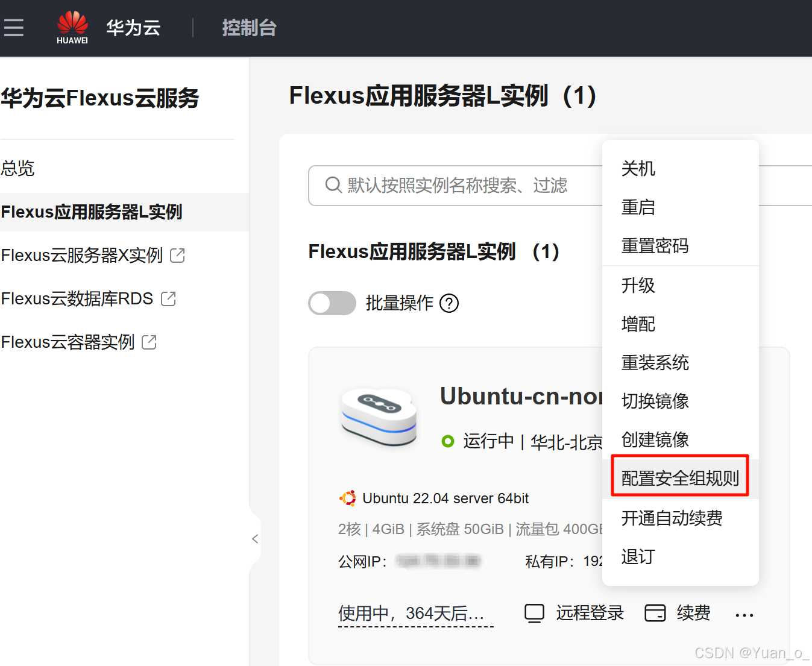Click the specs text 2核 | 4GiB
This screenshot has height=666, width=812.
(x=371, y=529)
